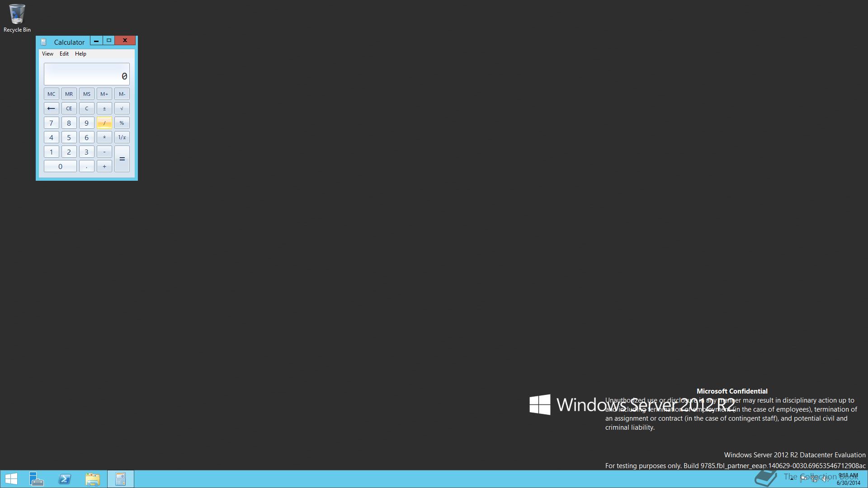Click the wide 0 digit button

pos(60,166)
